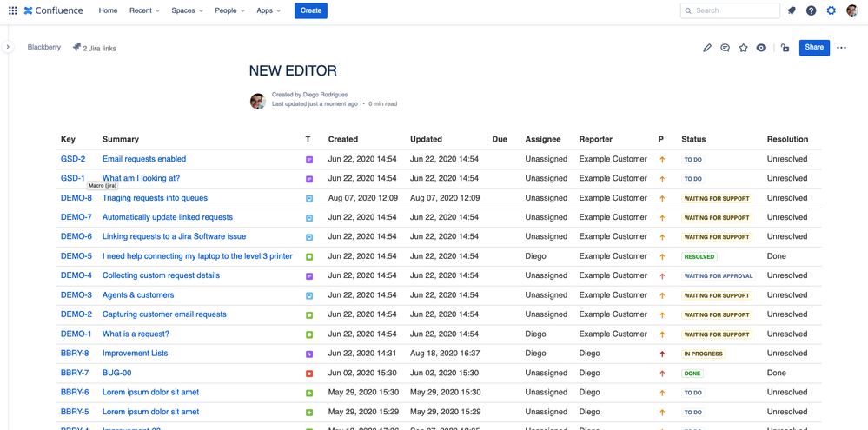Go to Home in top navigation
Screen dimensions: 868x430
click(108, 10)
